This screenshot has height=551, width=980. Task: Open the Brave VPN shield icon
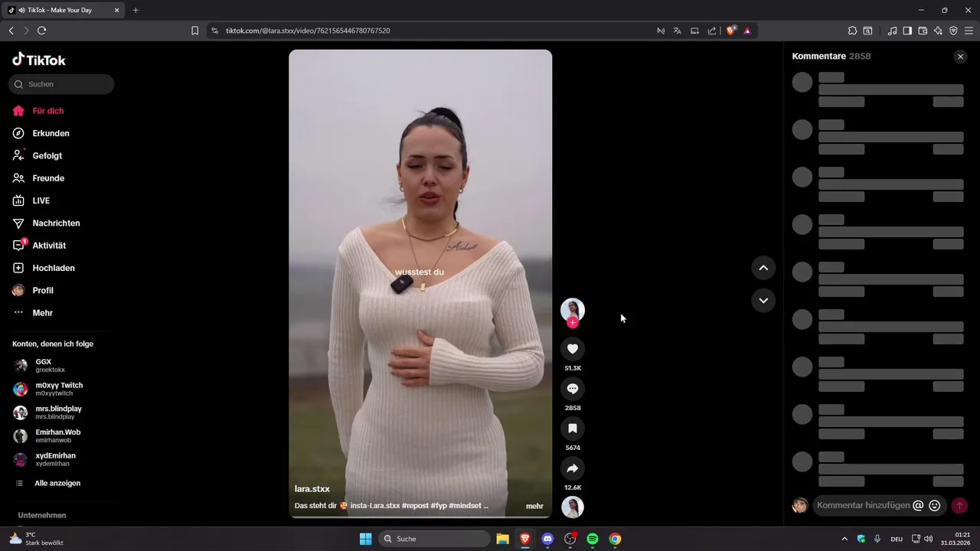tap(953, 31)
